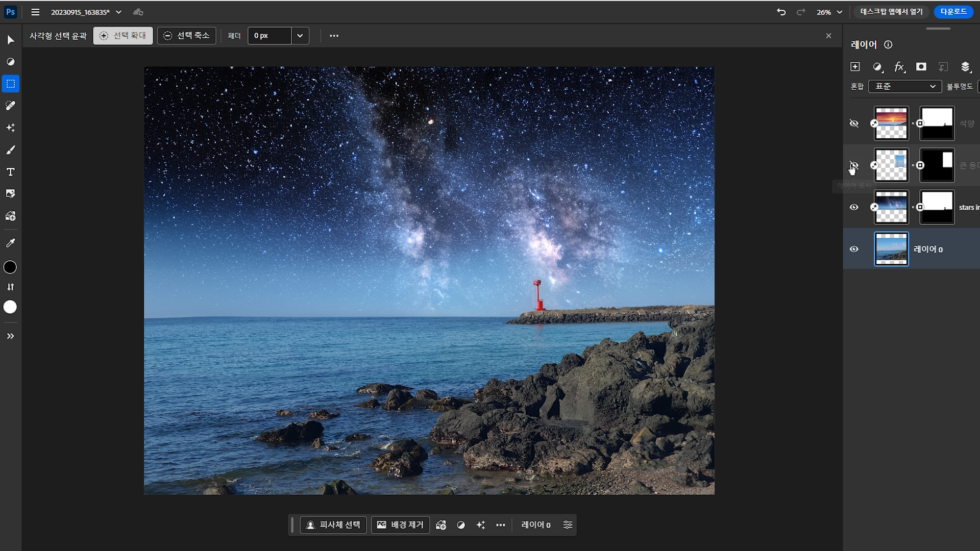The image size is (980, 551).
Task: Open the hamburger main menu
Action: pos(35,12)
